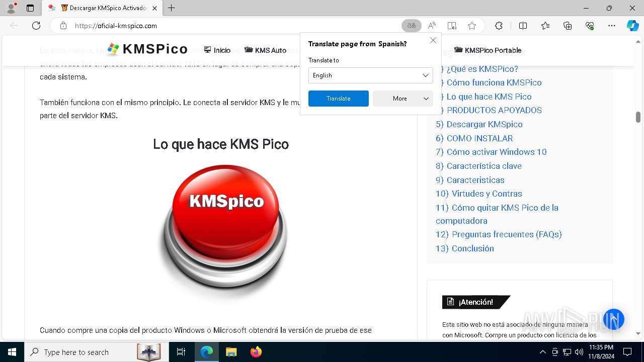The image size is (644, 362).
Task: Open the volume speaker tray icon
Action: pos(579,352)
